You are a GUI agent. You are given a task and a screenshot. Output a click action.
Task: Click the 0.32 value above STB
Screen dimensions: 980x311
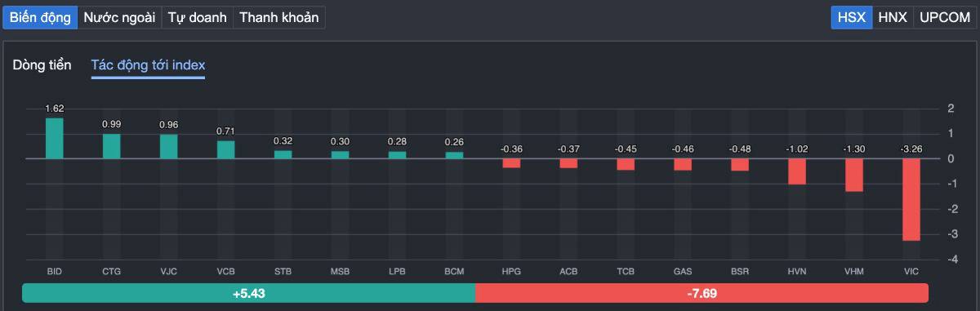[x=283, y=140]
